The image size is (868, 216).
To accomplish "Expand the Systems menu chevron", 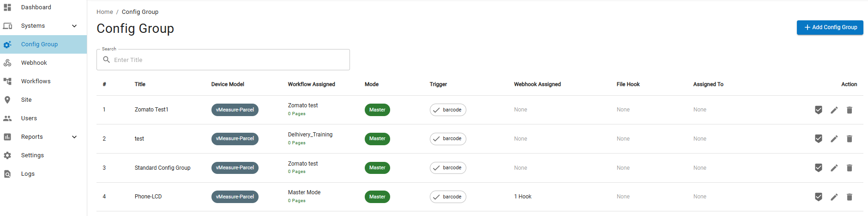I will click(x=74, y=26).
